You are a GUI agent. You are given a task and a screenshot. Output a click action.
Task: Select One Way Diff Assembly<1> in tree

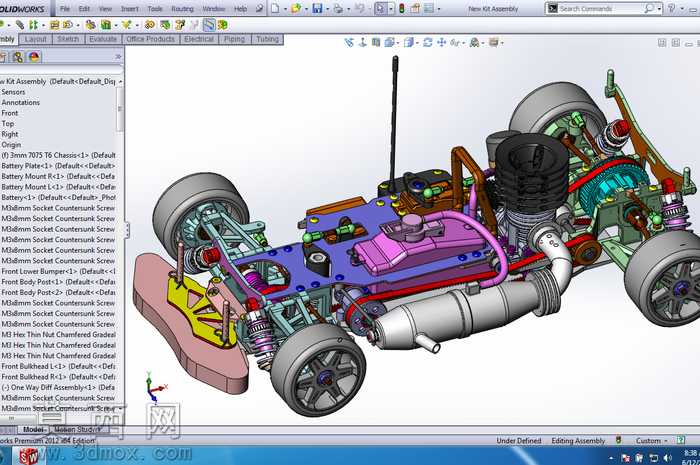pos(58,387)
